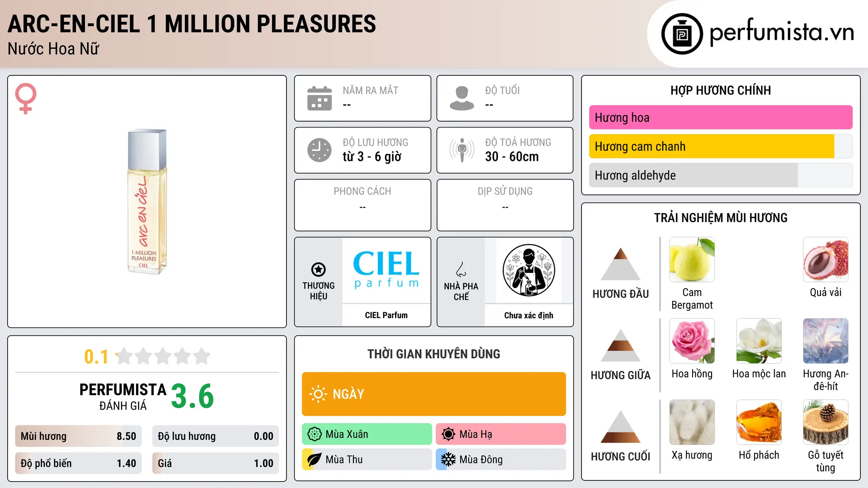The image size is (868, 488).
Task: Click the perfume bottle product image
Action: [x=147, y=202]
